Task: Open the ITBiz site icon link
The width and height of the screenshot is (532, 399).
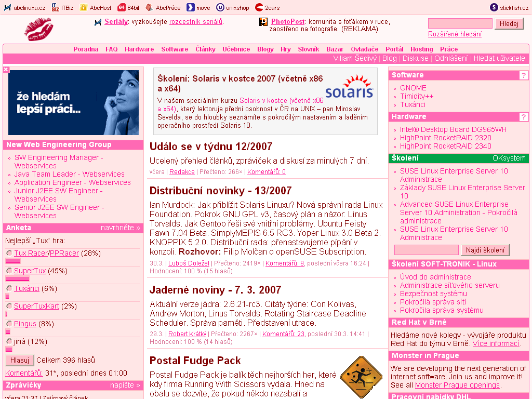Action: coord(55,7)
